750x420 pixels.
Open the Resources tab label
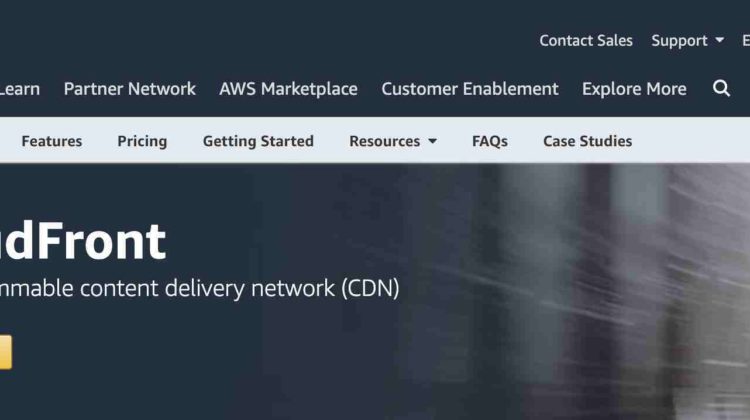[385, 141]
